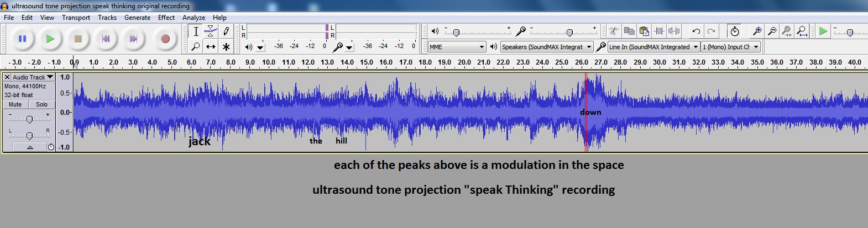Open the Audio Track name dropdown

[x=33, y=77]
